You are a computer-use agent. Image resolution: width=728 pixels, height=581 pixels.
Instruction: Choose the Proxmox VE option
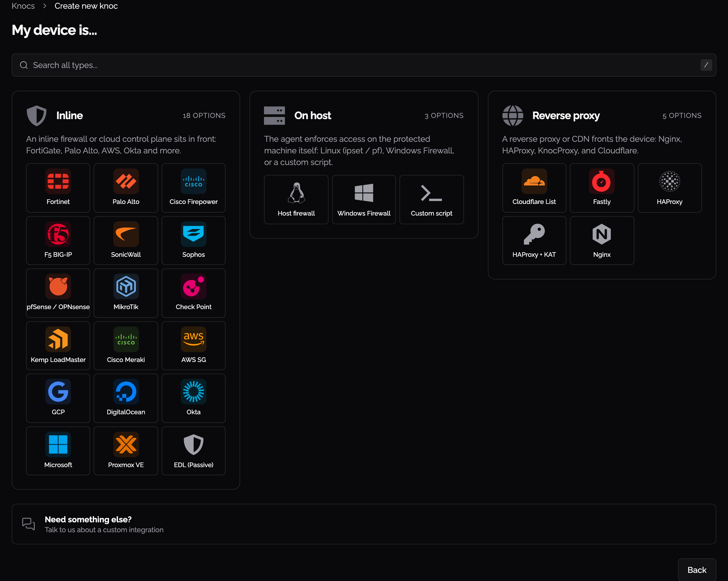(x=126, y=451)
